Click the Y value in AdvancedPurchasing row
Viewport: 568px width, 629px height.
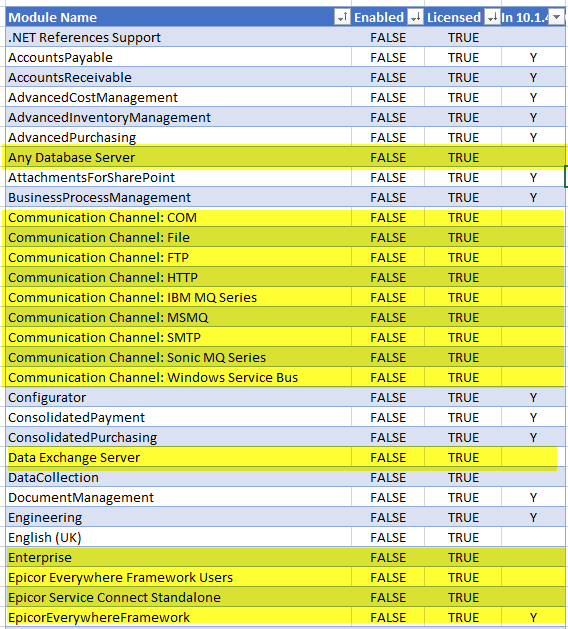coord(533,137)
